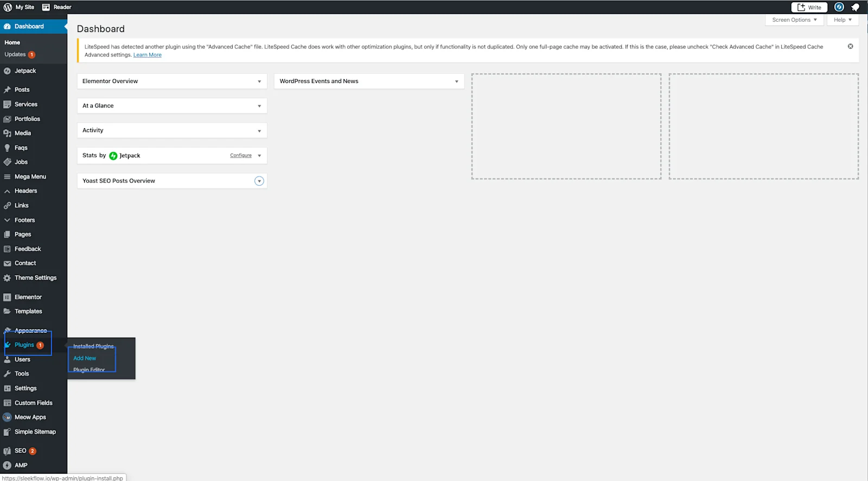Click the Theme Settings gear icon

(x=7, y=278)
